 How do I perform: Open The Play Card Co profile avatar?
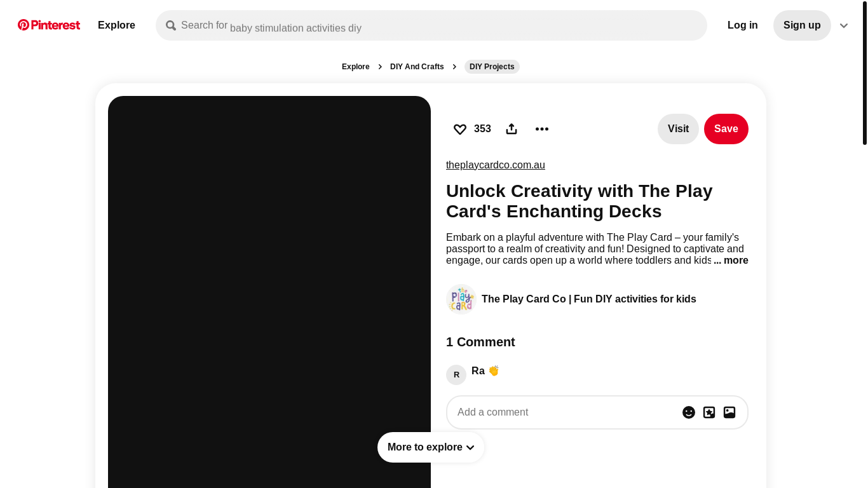461,299
